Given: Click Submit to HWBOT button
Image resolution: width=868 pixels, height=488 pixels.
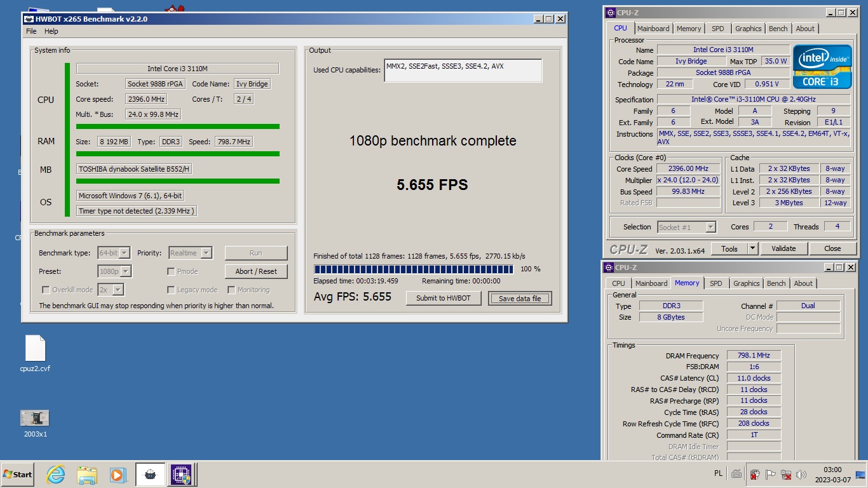Looking at the screenshot, I should (x=444, y=298).
